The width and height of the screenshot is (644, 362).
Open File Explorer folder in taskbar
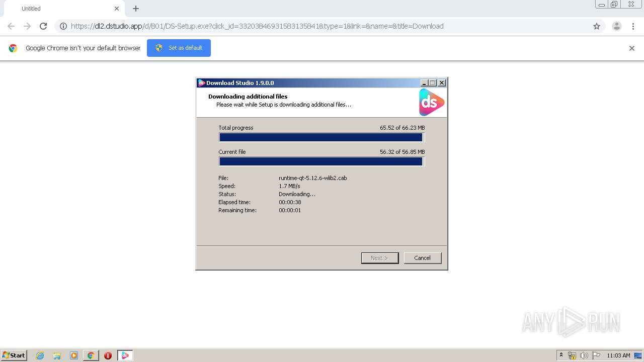[x=57, y=355]
